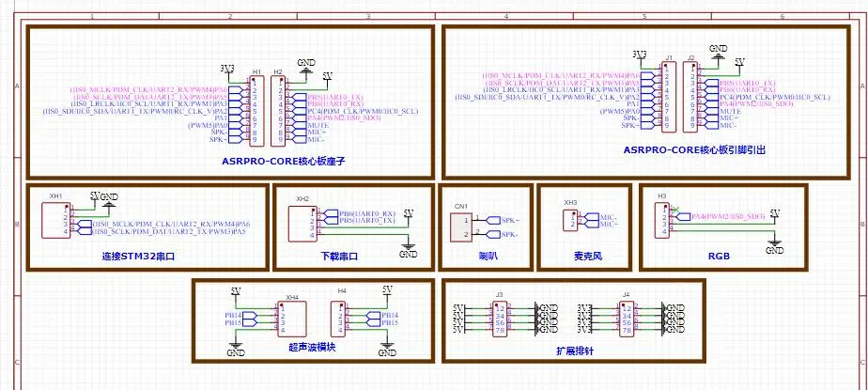Select the XH3 microphone connector

[x=570, y=221]
